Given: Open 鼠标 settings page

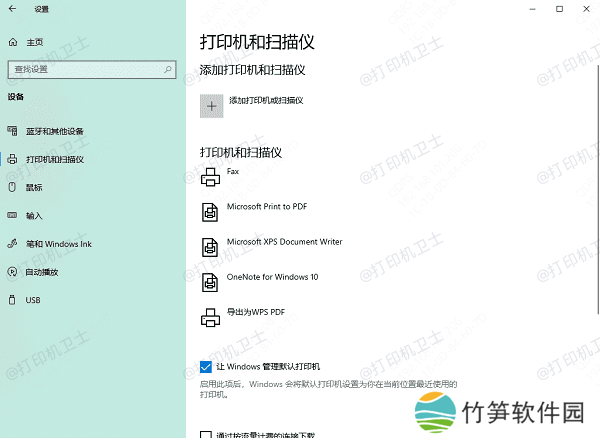Looking at the screenshot, I should click(x=34, y=187).
